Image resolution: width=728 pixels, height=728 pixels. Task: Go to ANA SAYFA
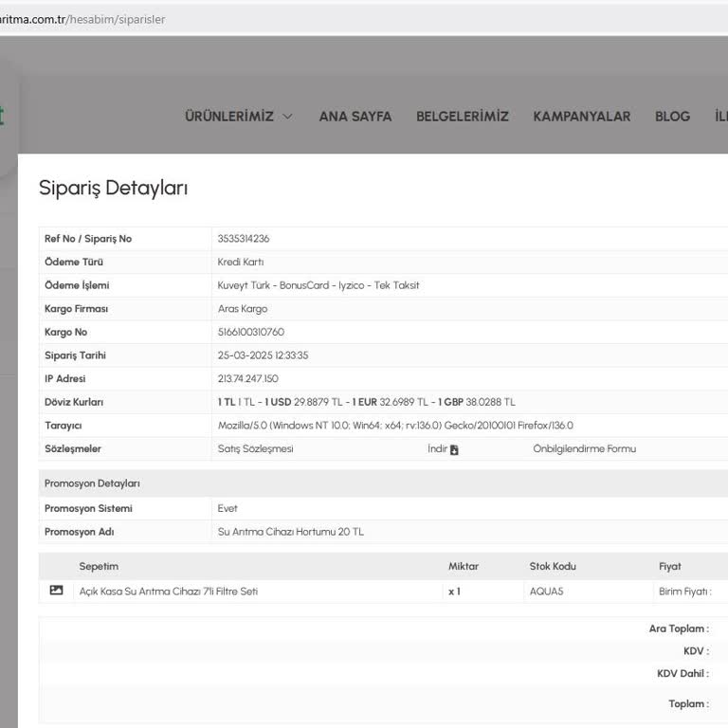tap(355, 117)
